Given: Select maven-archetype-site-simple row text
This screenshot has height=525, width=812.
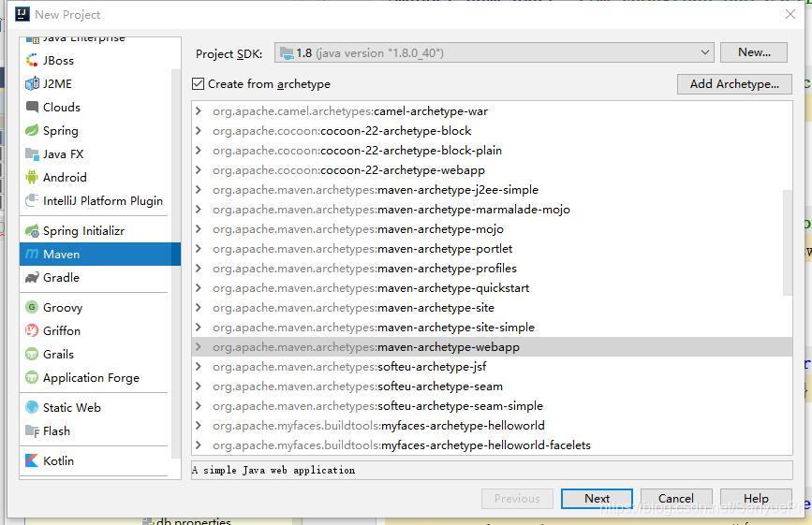Looking at the screenshot, I should click(374, 328).
